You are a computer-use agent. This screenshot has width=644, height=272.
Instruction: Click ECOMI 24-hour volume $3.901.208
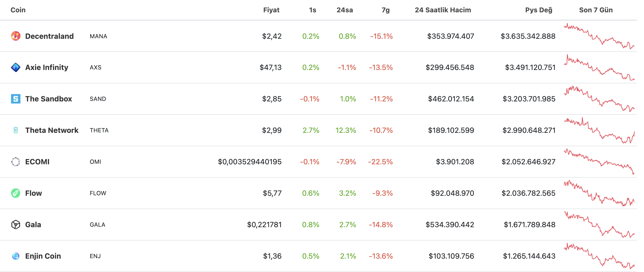coord(455,162)
